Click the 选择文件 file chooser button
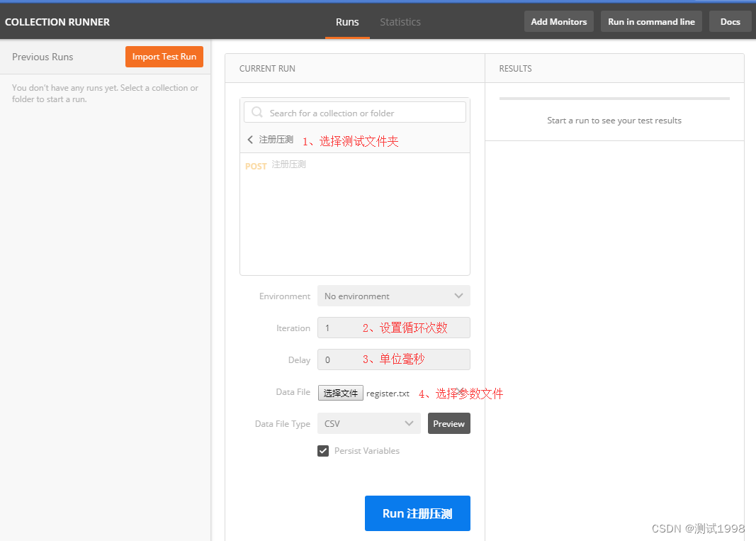This screenshot has height=541, width=756. pyautogui.click(x=340, y=393)
